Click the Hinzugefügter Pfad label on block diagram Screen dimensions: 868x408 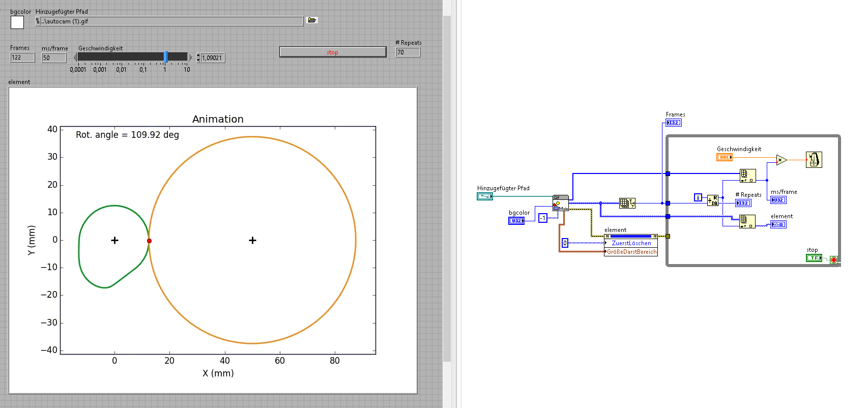pyautogui.click(x=503, y=188)
